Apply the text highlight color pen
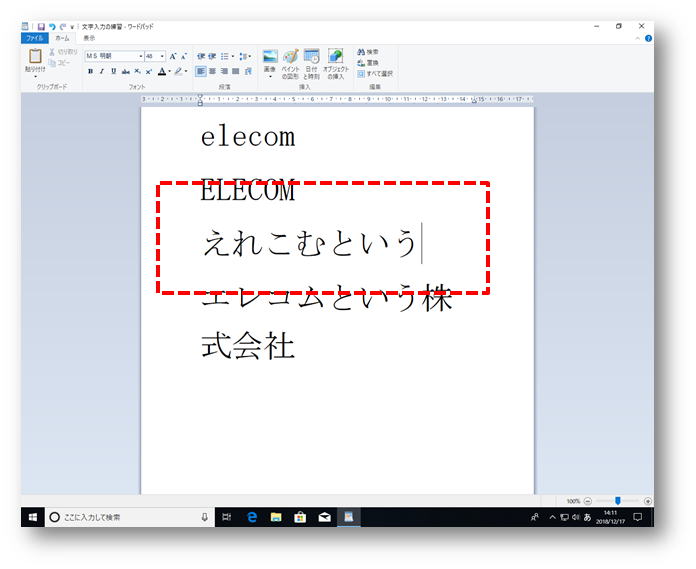The width and height of the screenshot is (696, 569). [178, 71]
